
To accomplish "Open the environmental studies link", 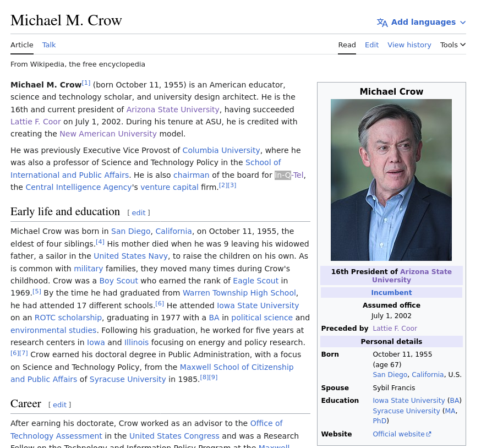I will tap(53, 330).
